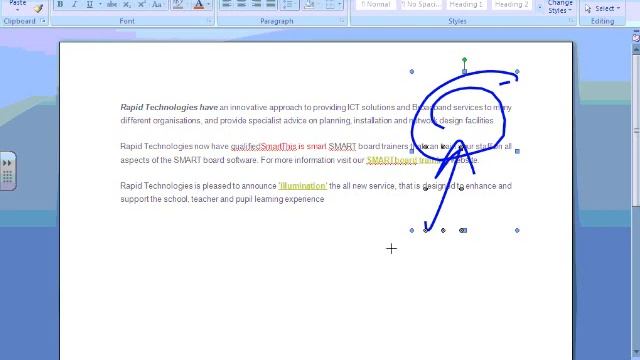Open the Select dropdown in Editing
This screenshot has width=640, height=360.
pyautogui.click(x=602, y=8)
